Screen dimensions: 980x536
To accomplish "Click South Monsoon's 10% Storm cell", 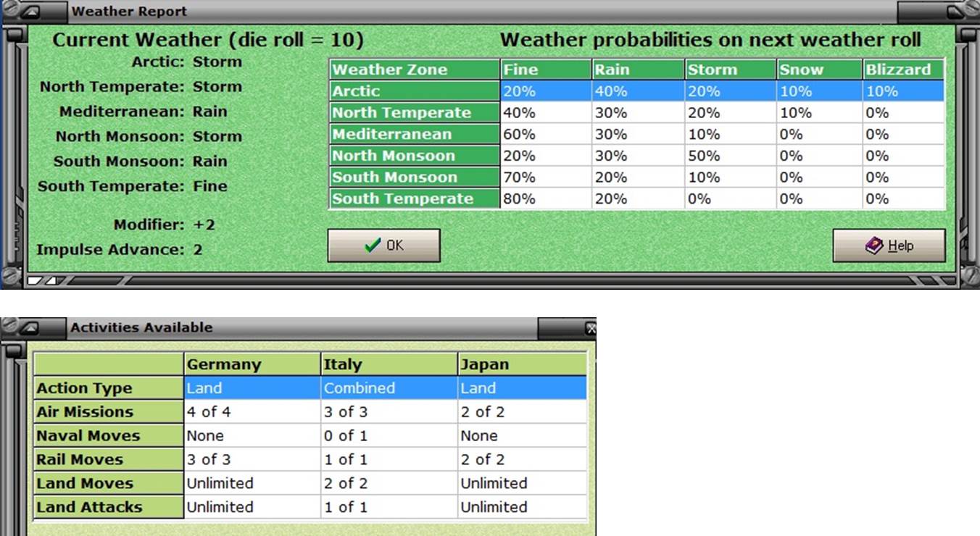I will (x=731, y=177).
